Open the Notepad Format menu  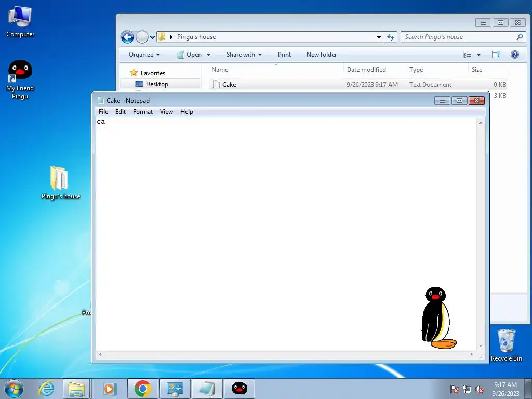(x=142, y=112)
